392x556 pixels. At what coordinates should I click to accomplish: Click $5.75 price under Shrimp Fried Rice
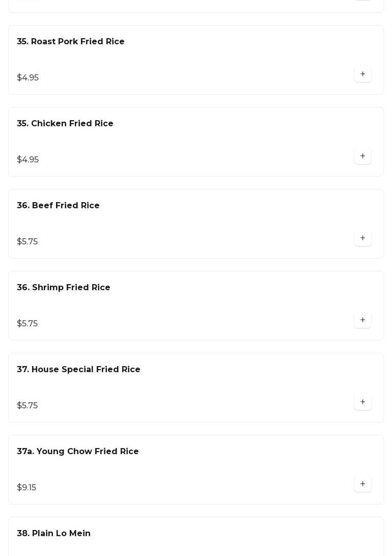pyautogui.click(x=27, y=324)
